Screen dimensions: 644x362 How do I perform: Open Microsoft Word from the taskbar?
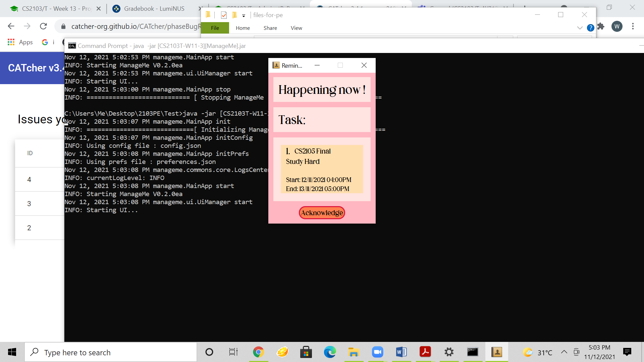coord(401,352)
